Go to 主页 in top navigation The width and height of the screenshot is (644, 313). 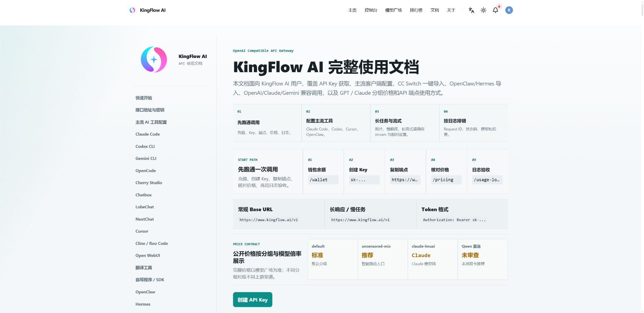pos(352,10)
